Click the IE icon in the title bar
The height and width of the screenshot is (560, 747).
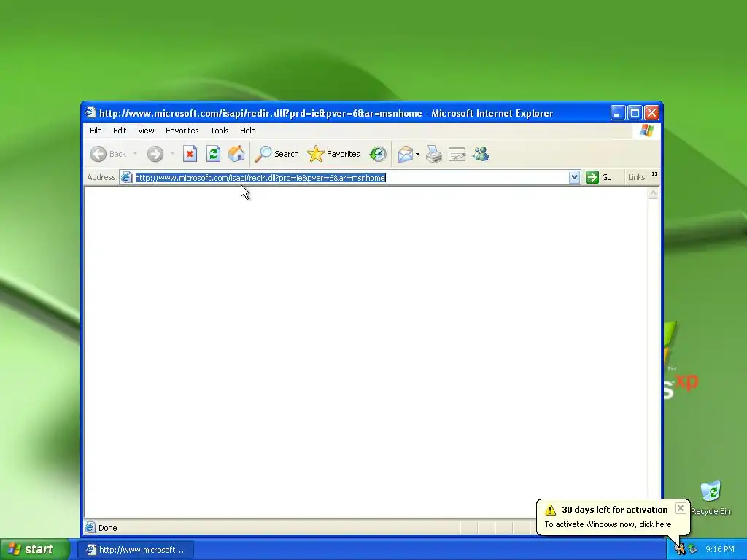point(90,112)
